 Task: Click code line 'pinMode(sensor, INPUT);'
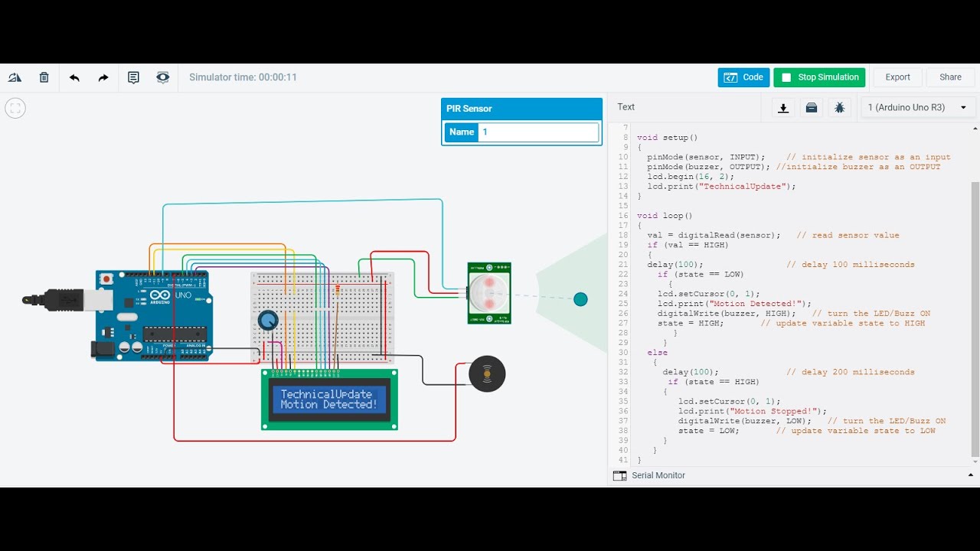click(x=706, y=157)
